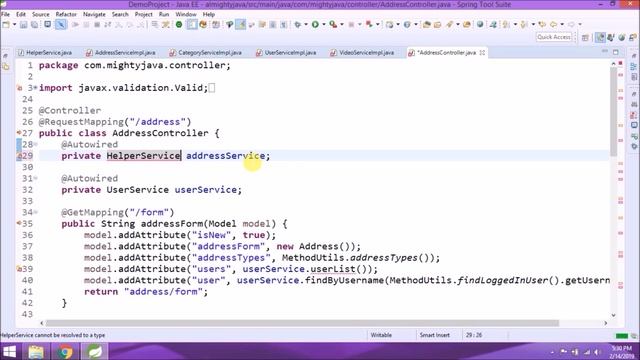Click the green Boot Dashboard circle icon
This screenshot has width=640, height=360.
tap(179, 24)
